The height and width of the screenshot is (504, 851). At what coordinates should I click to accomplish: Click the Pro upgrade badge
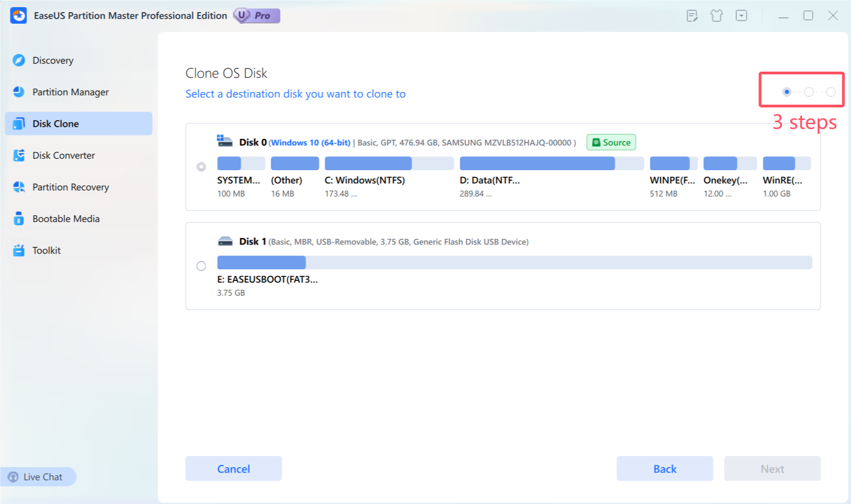click(x=257, y=15)
